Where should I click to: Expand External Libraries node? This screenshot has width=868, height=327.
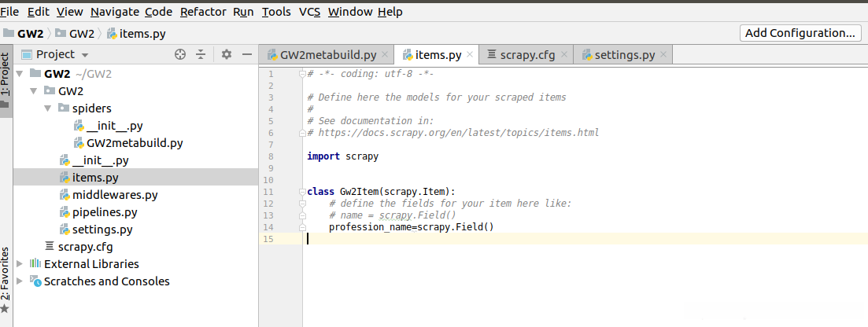tap(20, 263)
